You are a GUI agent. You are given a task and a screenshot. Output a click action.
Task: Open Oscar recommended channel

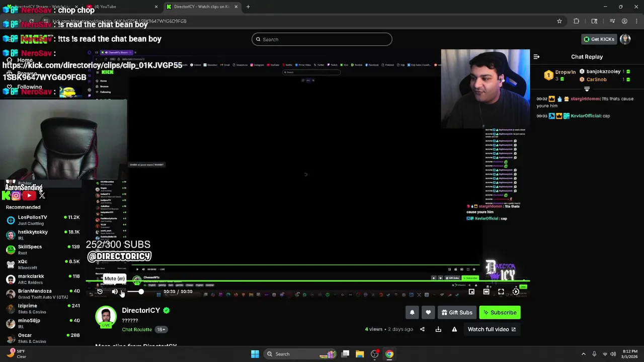tap(43, 338)
